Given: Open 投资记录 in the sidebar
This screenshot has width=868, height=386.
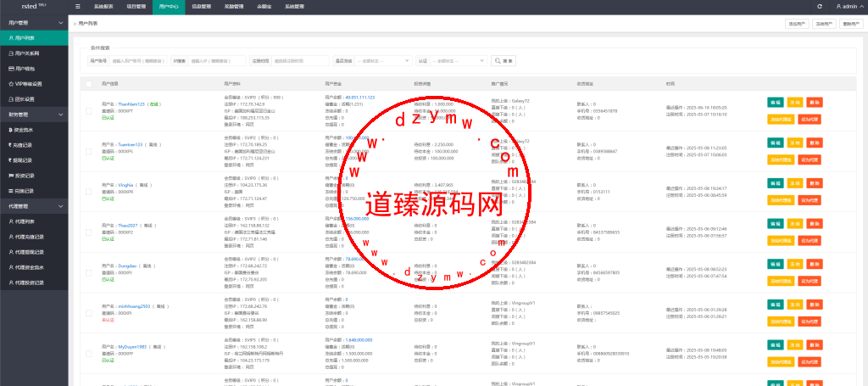Looking at the screenshot, I should pos(34,176).
